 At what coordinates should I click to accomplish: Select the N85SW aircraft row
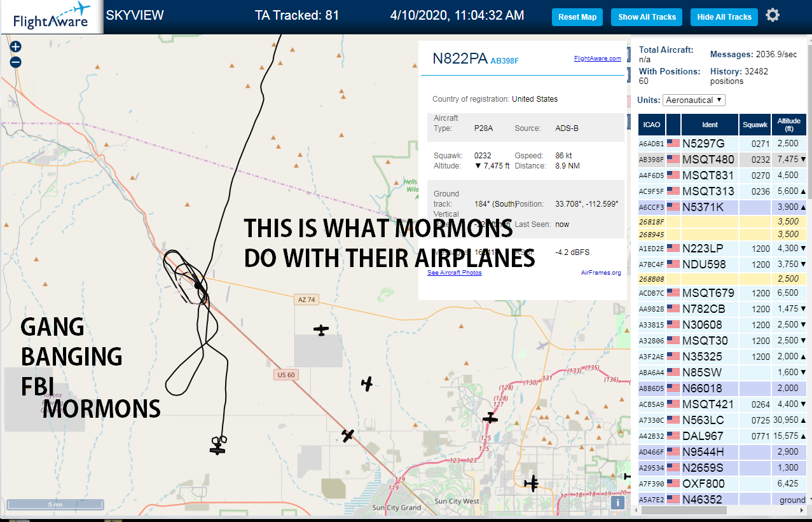722,373
